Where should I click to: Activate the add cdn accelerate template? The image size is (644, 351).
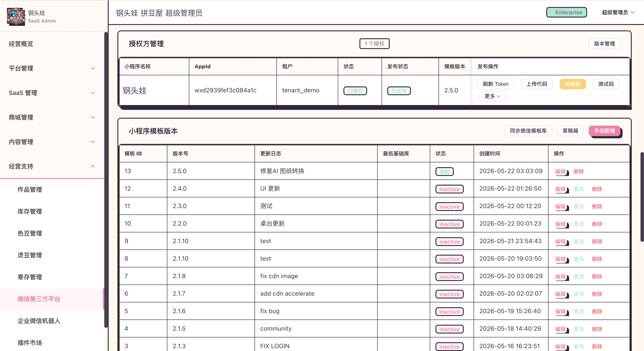click(579, 294)
